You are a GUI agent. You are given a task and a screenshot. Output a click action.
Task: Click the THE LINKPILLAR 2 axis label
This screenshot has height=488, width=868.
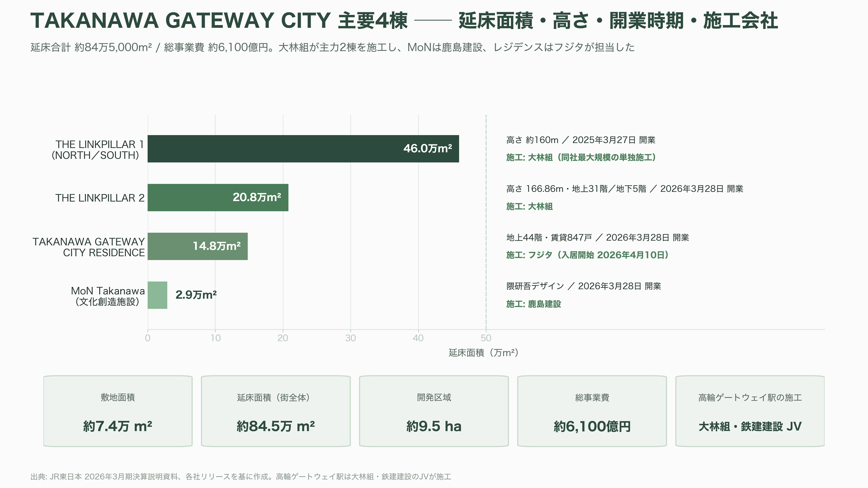[x=100, y=198]
